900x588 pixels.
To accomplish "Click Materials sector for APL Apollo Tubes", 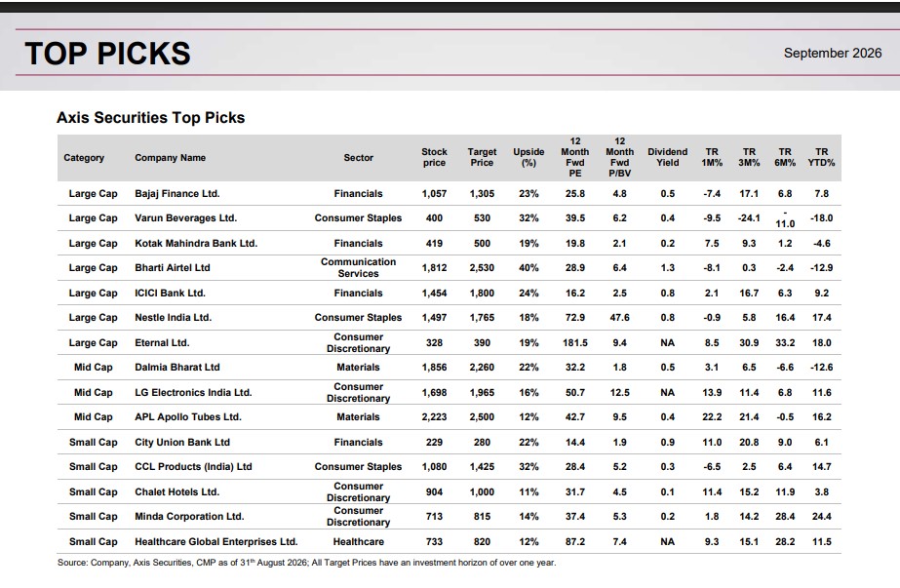I will [x=358, y=417].
